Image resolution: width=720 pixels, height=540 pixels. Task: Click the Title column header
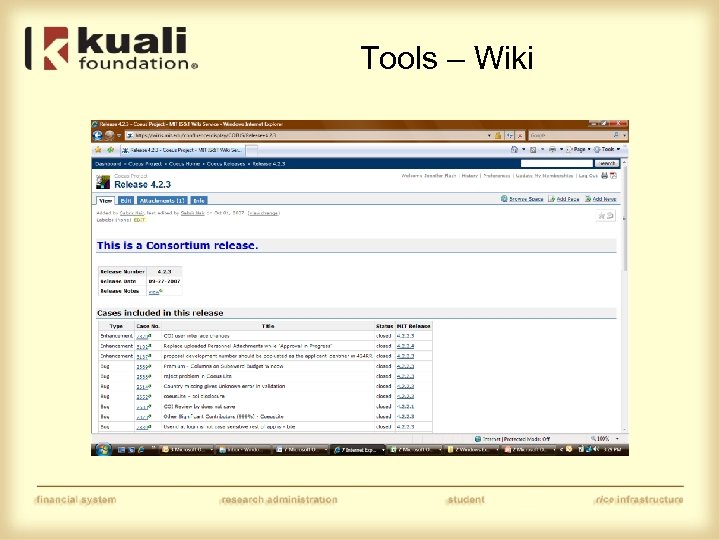tap(268, 326)
